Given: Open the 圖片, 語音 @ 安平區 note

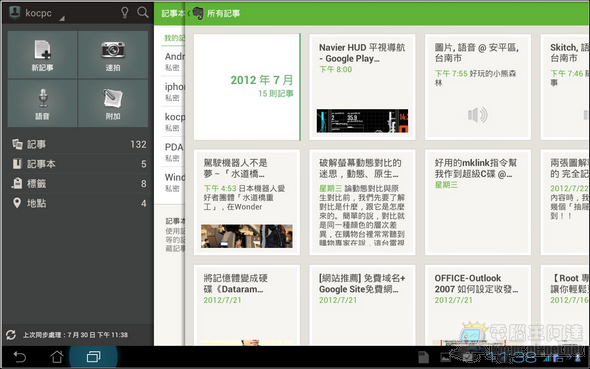Looking at the screenshot, I should [478, 87].
